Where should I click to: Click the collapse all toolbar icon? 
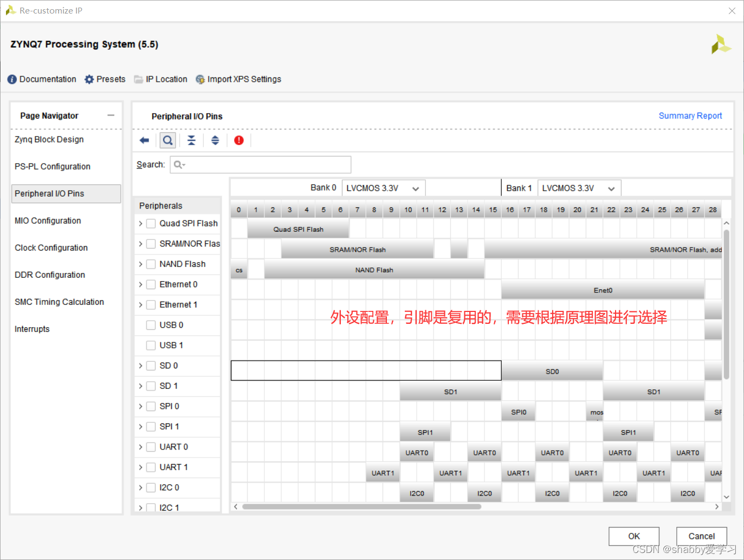click(191, 140)
